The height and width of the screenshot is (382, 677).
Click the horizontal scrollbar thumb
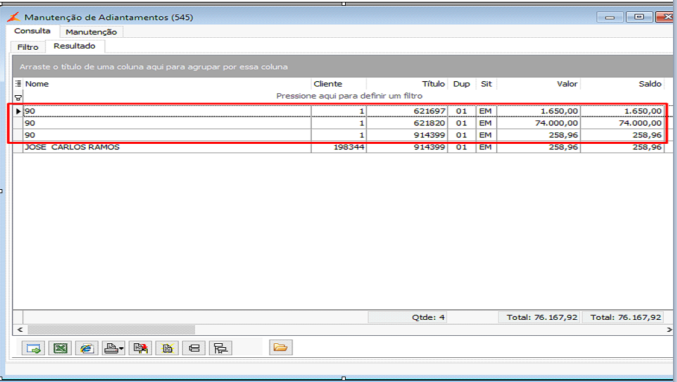tap(111, 329)
